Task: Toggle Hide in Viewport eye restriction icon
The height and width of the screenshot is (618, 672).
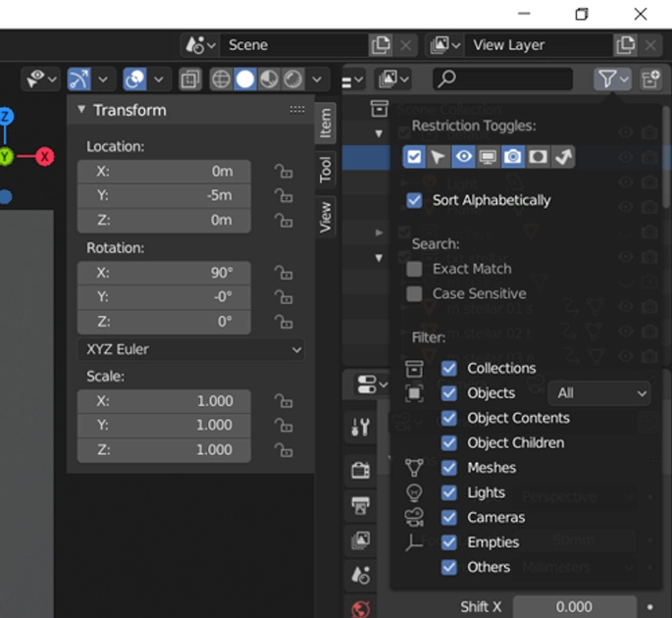Action: tap(463, 157)
